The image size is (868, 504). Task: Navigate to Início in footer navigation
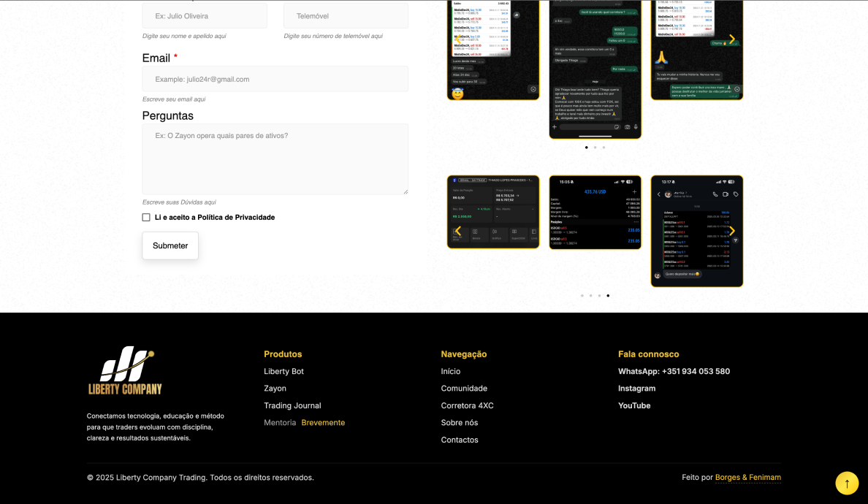point(450,372)
